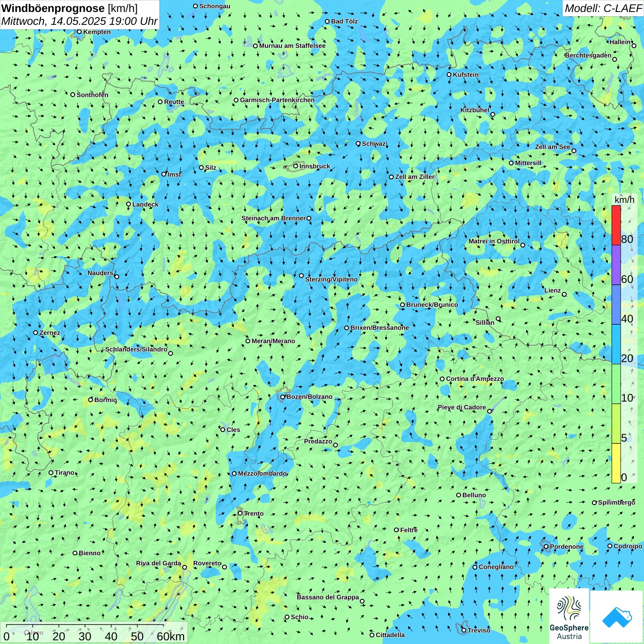Click the Sonthofen label
644x644 pixels.
pyautogui.click(x=92, y=95)
